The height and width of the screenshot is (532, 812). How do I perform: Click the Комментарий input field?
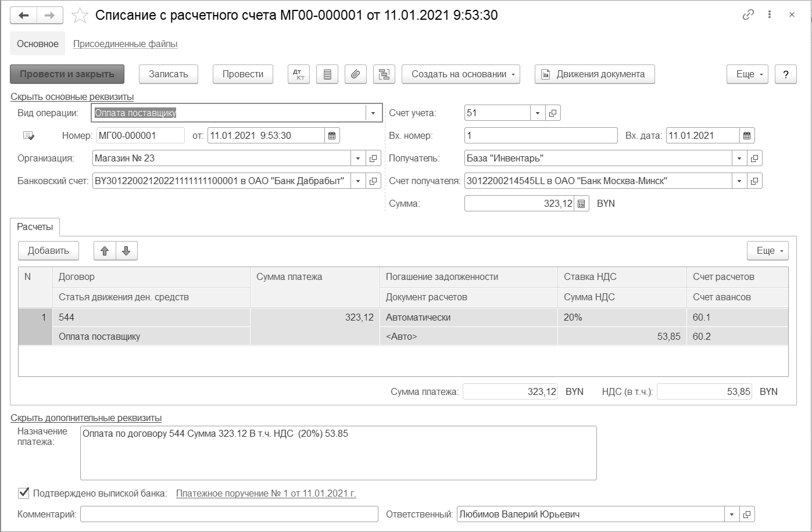pyautogui.click(x=229, y=514)
